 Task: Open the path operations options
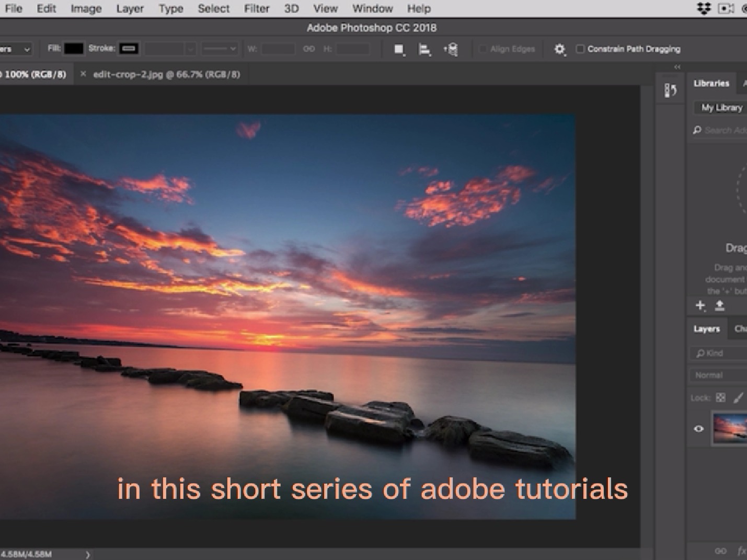399,49
